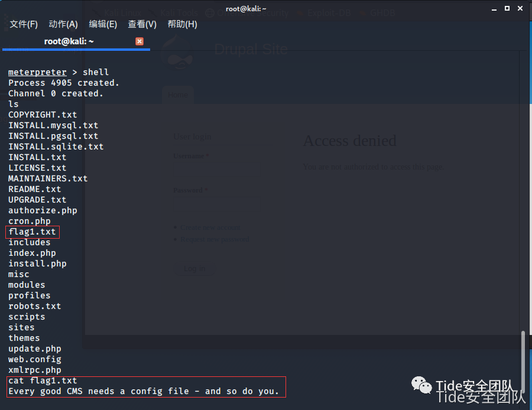This screenshot has width=532, height=410.
Task: Open 'Request new password' link in background page
Action: tap(215, 239)
